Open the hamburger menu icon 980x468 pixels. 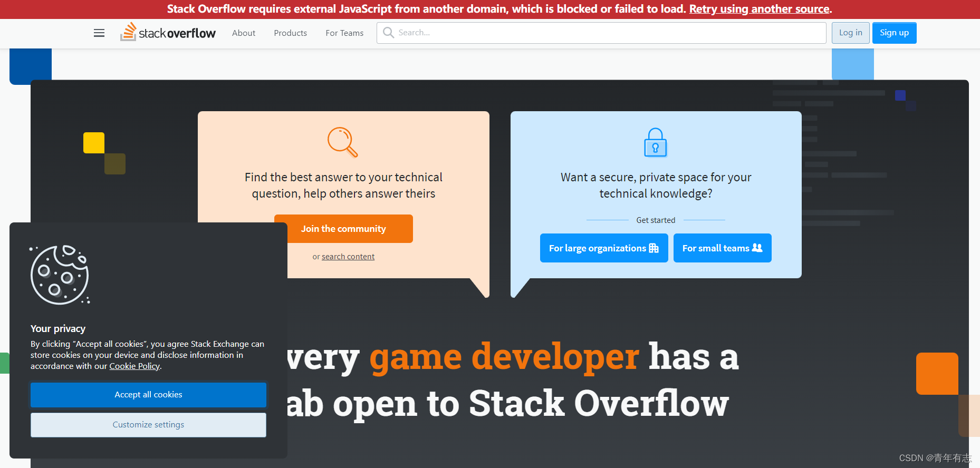99,33
